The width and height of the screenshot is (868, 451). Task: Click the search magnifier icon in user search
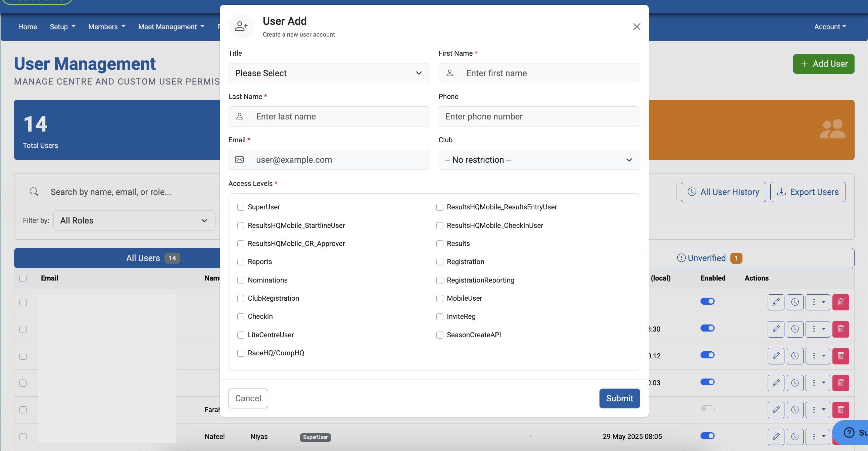(x=34, y=192)
